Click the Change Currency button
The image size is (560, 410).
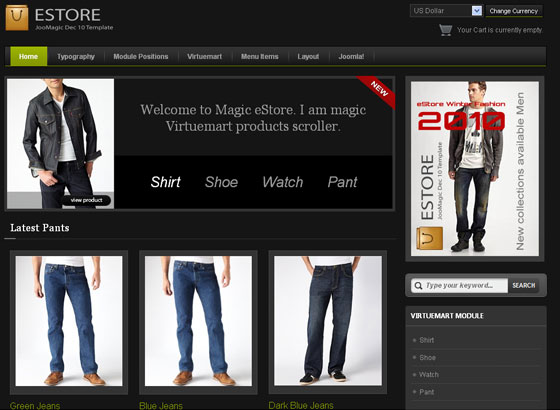[x=514, y=11]
